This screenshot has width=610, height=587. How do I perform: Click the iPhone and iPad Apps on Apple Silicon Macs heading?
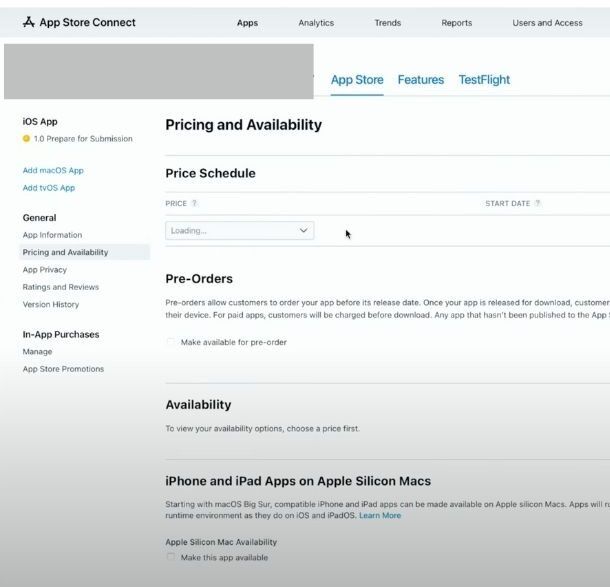tap(298, 481)
